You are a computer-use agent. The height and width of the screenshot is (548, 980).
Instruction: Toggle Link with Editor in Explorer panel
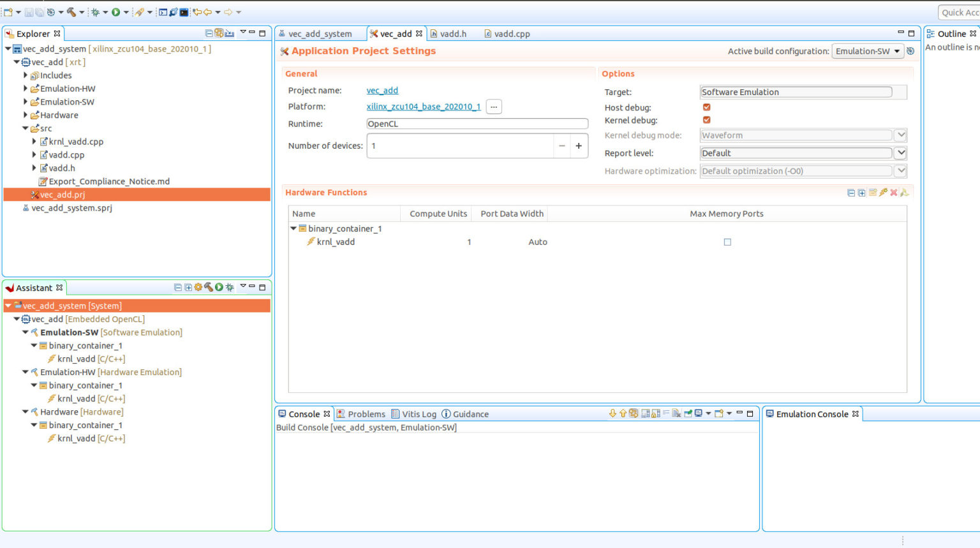coord(219,33)
